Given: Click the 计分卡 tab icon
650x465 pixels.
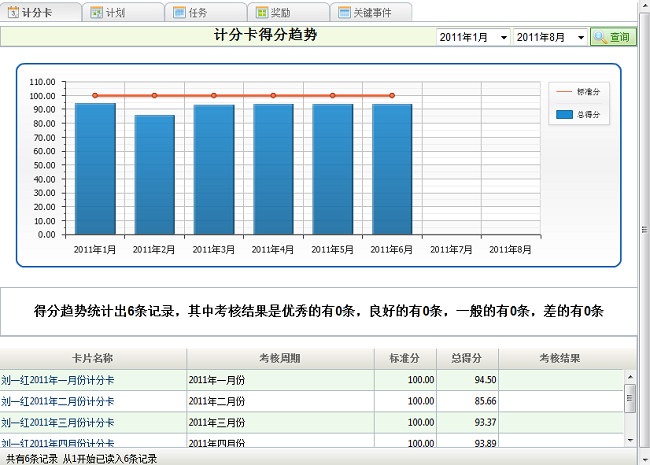Looking at the screenshot, I should point(13,12).
